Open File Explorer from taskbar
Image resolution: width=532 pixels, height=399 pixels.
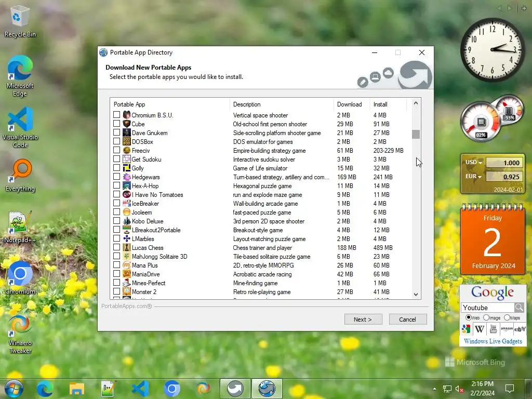(77, 389)
